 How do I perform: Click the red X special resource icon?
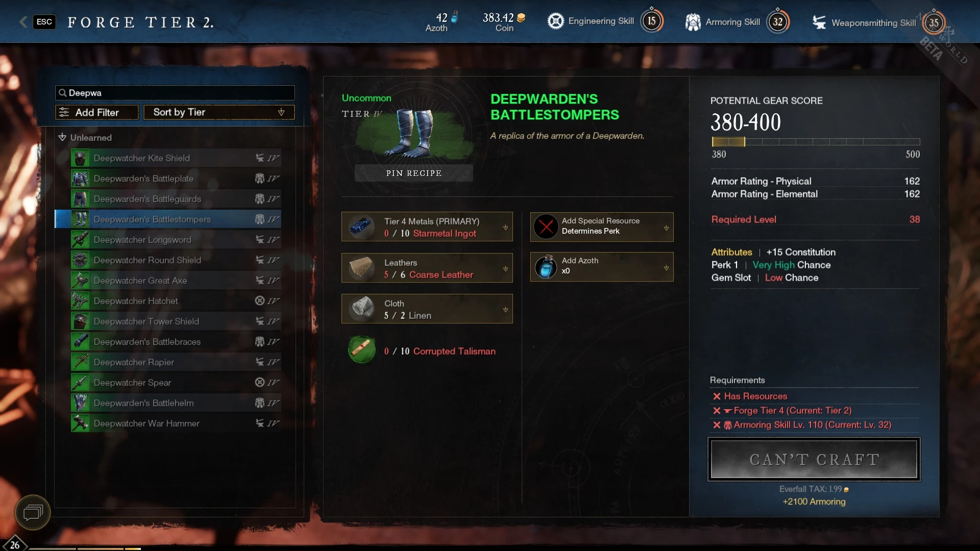click(546, 227)
